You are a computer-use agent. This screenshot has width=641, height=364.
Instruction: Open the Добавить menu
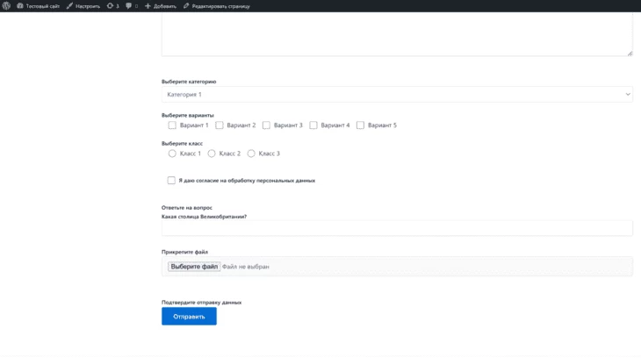point(161,6)
